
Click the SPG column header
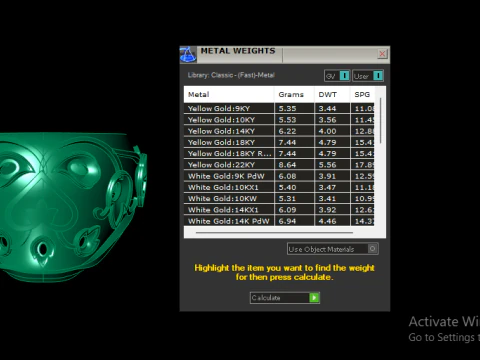pyautogui.click(x=363, y=95)
